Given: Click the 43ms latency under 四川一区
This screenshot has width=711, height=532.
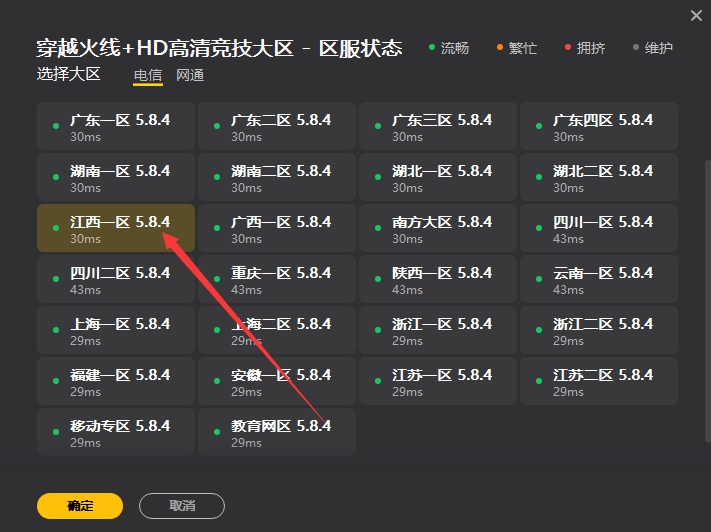Looking at the screenshot, I should point(568,239).
